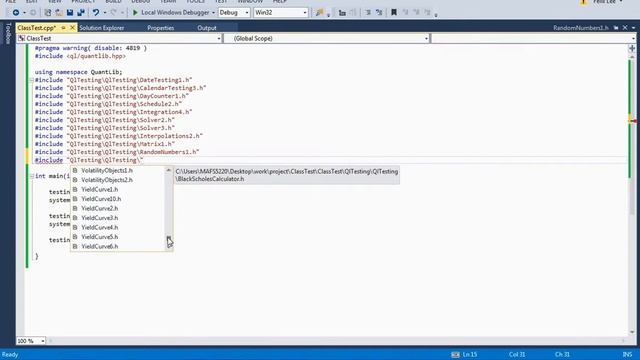Image resolution: width=640 pixels, height=360 pixels.
Task: Click the status bar icon beside Ln 15
Action: [x=455, y=355]
